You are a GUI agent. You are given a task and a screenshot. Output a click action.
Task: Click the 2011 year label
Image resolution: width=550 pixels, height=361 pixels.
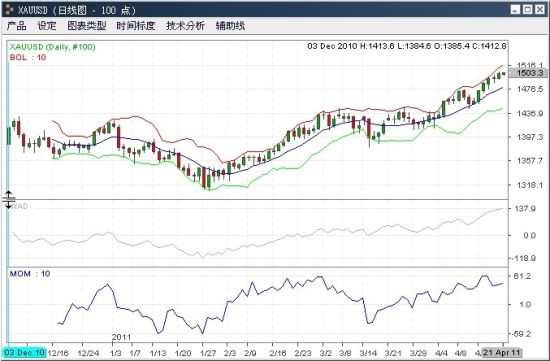121,337
